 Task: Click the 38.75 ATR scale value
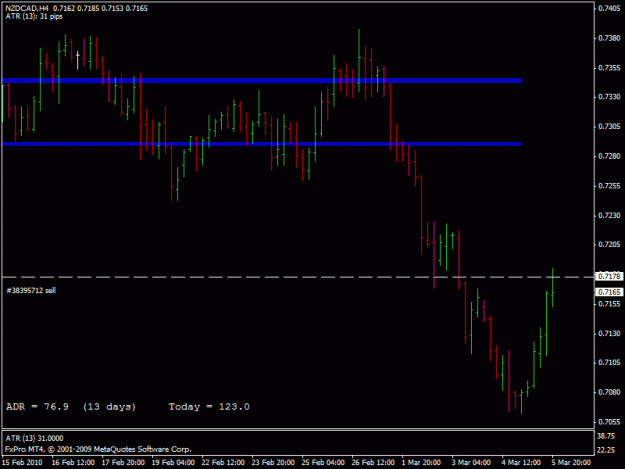coord(605,436)
